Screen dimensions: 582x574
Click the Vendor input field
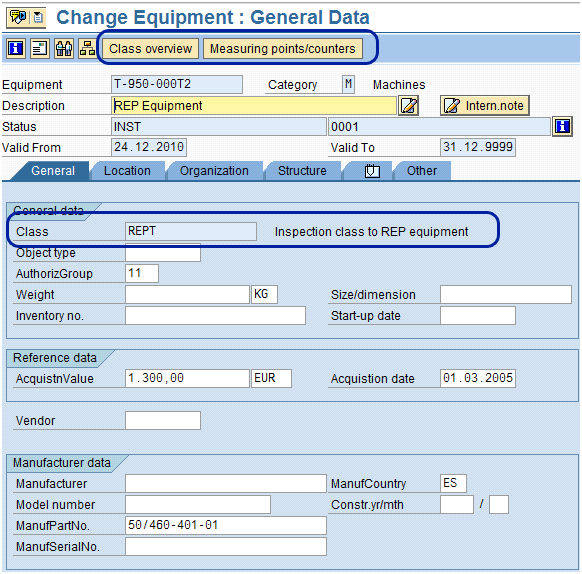163,421
